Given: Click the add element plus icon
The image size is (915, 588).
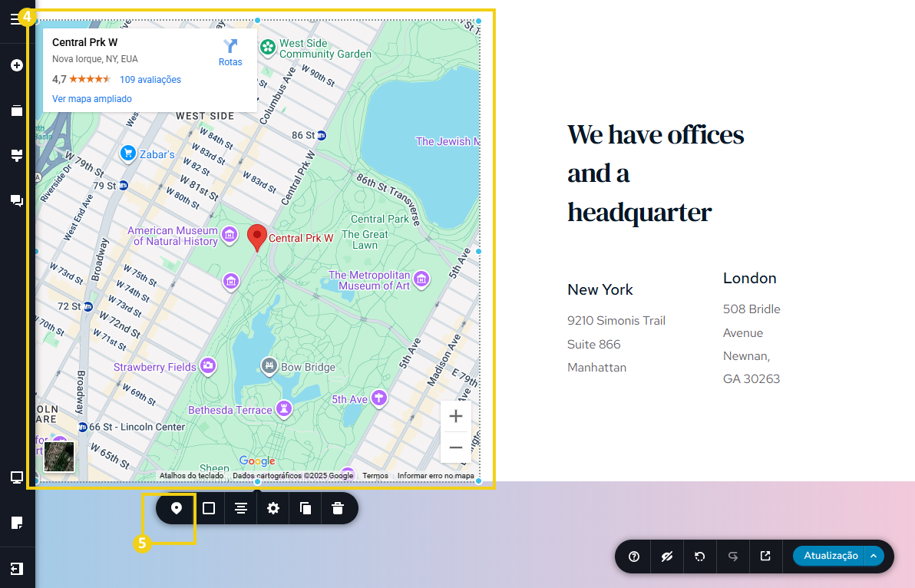Looking at the screenshot, I should (17, 65).
